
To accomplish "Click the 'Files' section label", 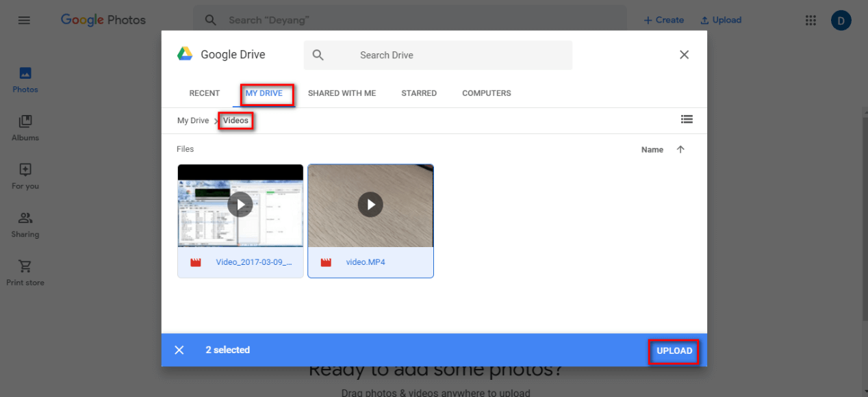I will pyautogui.click(x=186, y=149).
